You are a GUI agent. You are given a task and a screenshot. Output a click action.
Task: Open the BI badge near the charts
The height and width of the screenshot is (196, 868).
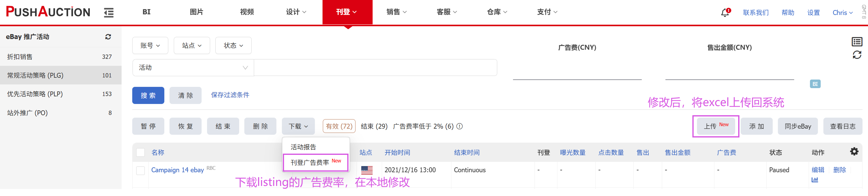815,84
